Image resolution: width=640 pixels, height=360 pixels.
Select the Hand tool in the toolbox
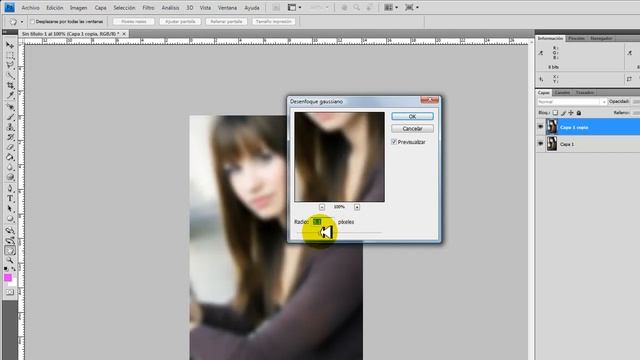tap(10, 251)
